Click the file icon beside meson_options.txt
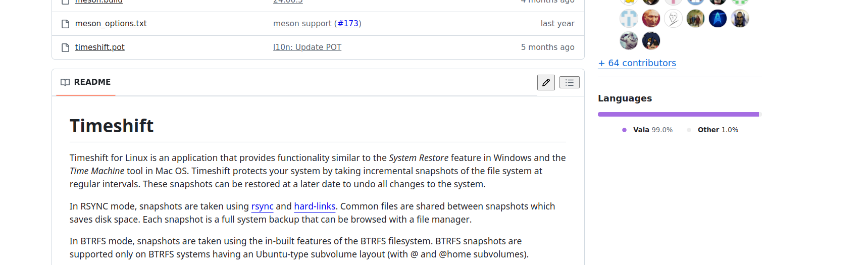This screenshot has width=868, height=265. pyautogui.click(x=65, y=24)
